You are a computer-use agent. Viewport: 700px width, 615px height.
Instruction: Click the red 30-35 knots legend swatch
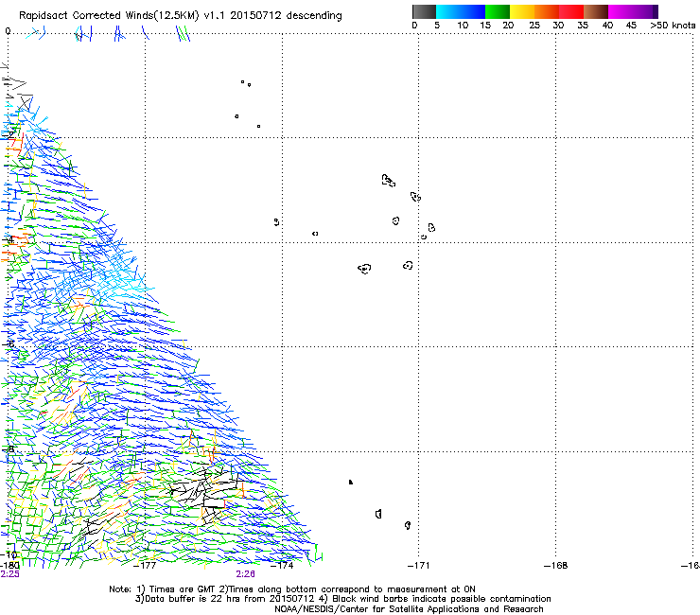click(x=571, y=11)
